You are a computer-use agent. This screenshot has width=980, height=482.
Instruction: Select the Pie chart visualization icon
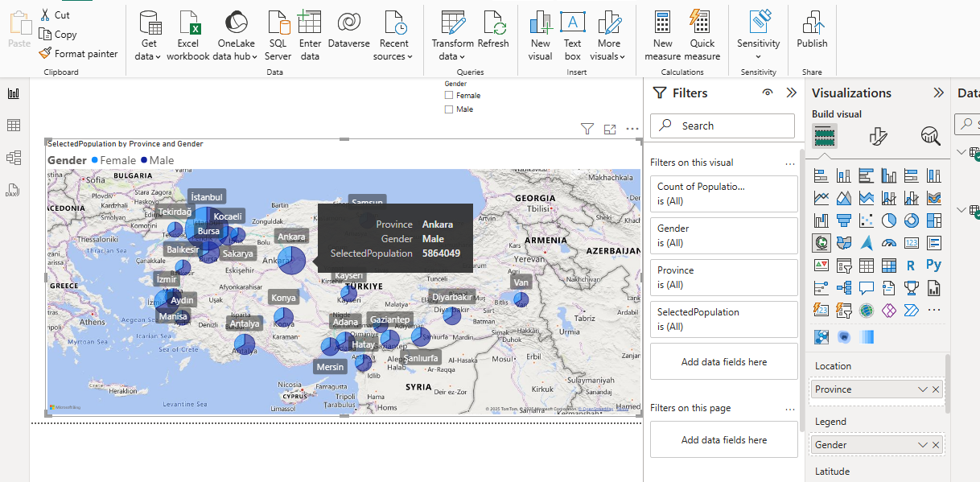[x=889, y=220]
